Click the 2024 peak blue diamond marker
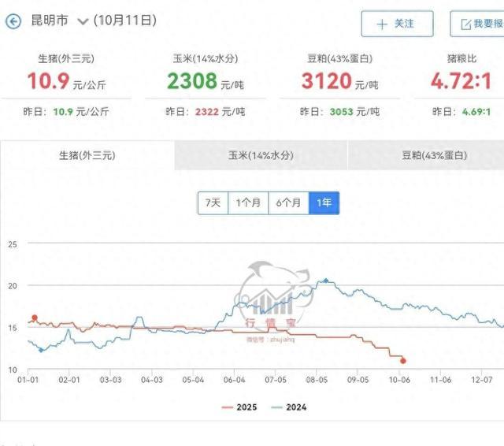The width and height of the screenshot is (504, 446). pos(325,281)
